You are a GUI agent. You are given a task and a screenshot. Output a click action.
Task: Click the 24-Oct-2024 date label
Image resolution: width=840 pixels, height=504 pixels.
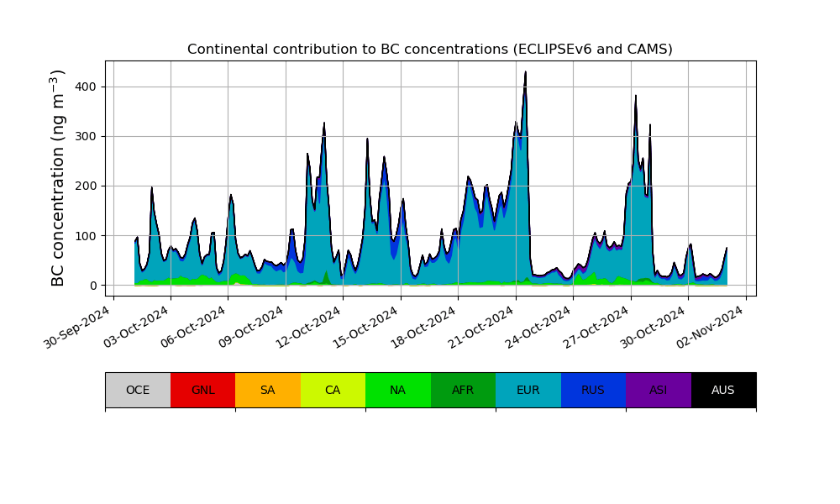[x=538, y=327]
